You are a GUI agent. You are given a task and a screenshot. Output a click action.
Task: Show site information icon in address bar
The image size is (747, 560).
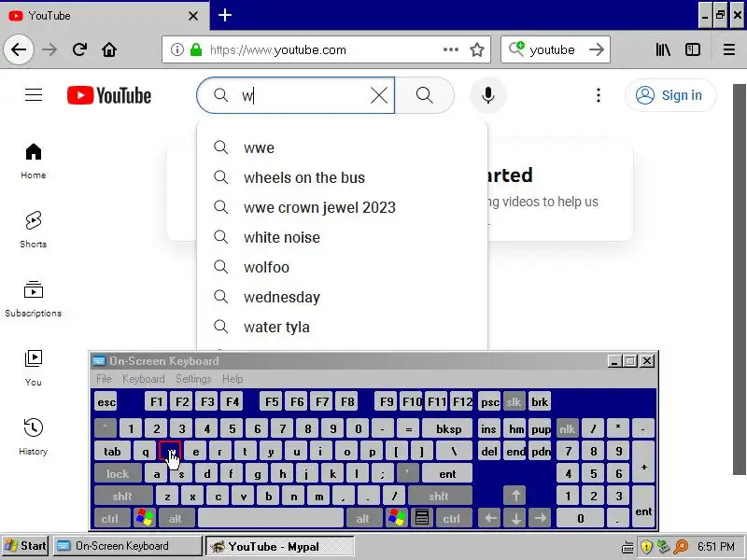(x=177, y=49)
